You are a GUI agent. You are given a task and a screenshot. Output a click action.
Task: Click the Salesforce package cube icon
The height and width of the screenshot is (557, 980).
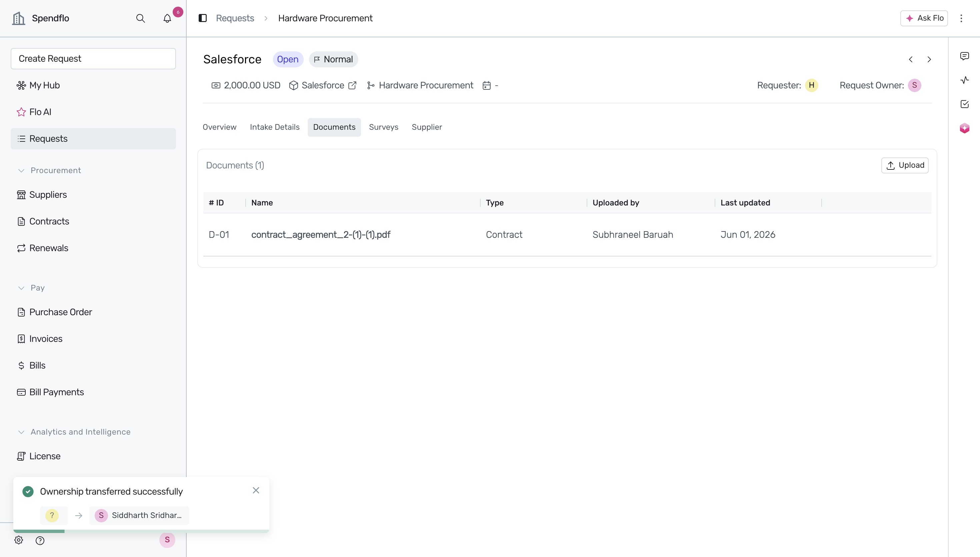pyautogui.click(x=294, y=85)
